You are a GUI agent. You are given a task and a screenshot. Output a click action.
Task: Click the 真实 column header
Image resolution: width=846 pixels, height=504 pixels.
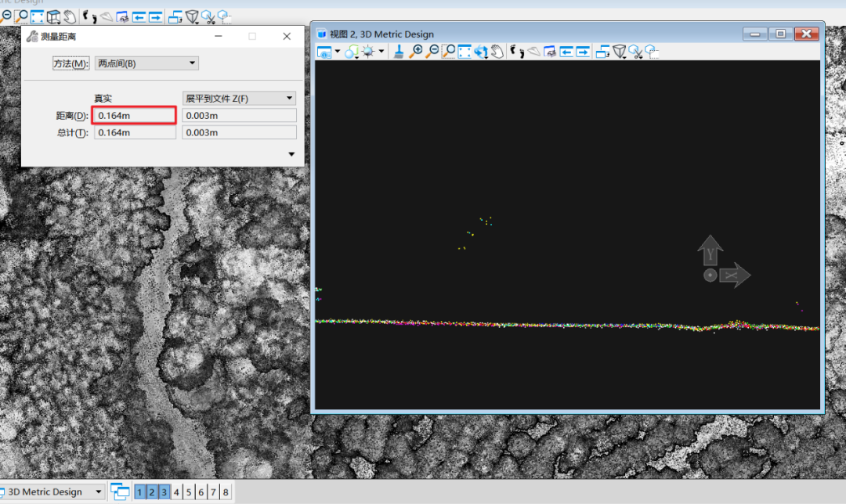click(103, 99)
